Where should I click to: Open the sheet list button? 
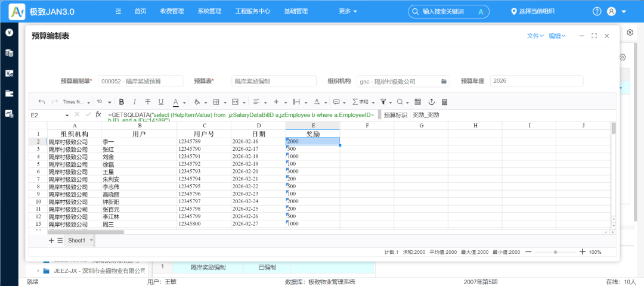point(60,241)
